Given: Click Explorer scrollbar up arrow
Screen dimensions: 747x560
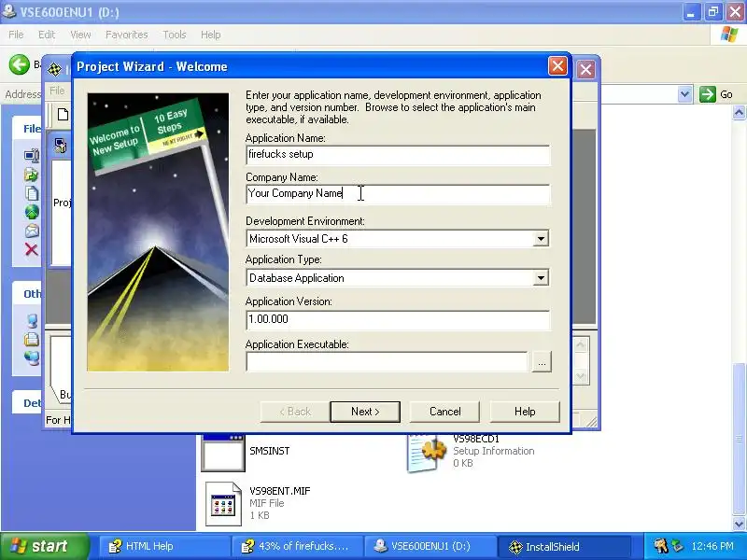Looking at the screenshot, I should pyautogui.click(x=739, y=113).
